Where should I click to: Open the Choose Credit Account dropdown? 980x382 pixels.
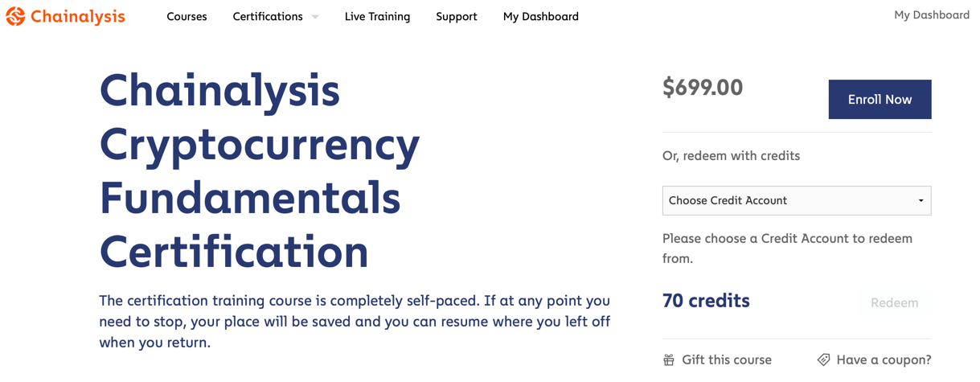(x=797, y=201)
